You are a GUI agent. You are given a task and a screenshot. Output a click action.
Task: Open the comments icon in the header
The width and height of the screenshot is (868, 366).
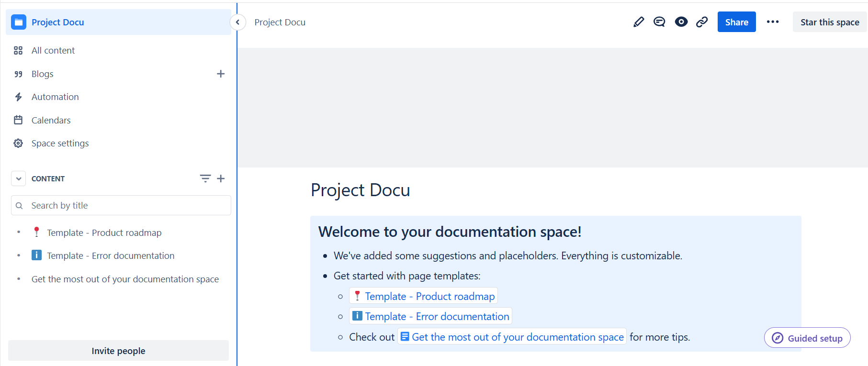(659, 22)
